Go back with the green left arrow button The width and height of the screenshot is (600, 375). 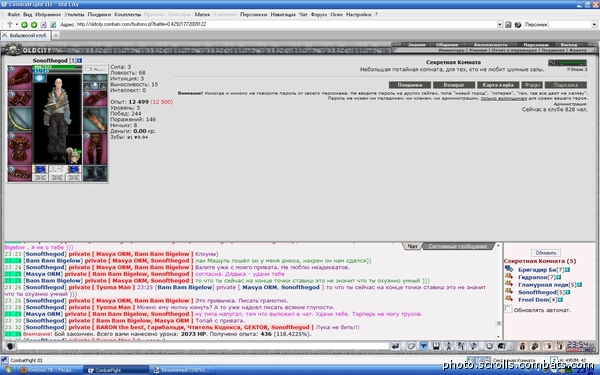pyautogui.click(x=24, y=24)
